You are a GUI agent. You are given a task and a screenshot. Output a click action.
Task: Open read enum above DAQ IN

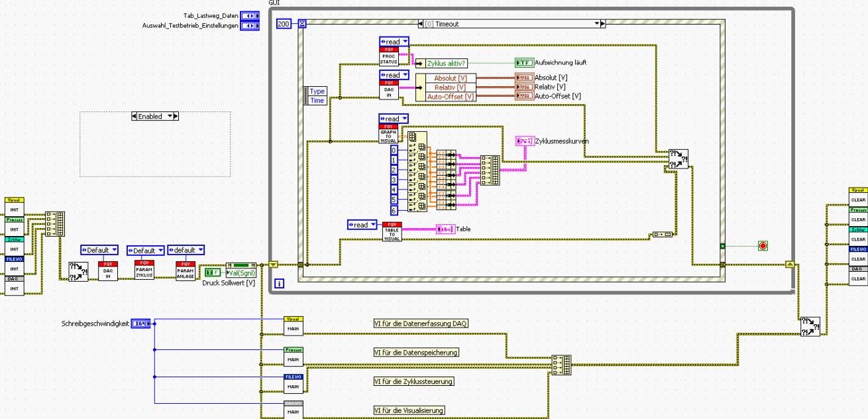click(x=394, y=76)
